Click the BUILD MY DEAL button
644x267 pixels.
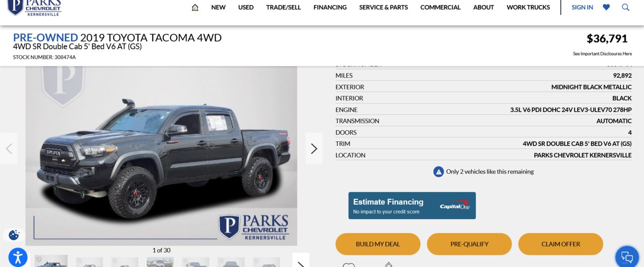pyautogui.click(x=378, y=244)
